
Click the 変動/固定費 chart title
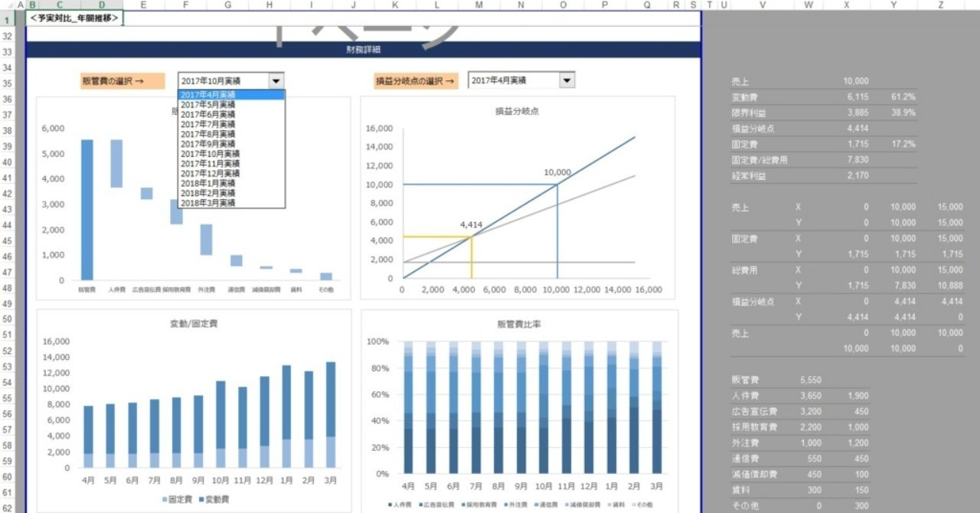[x=193, y=324]
